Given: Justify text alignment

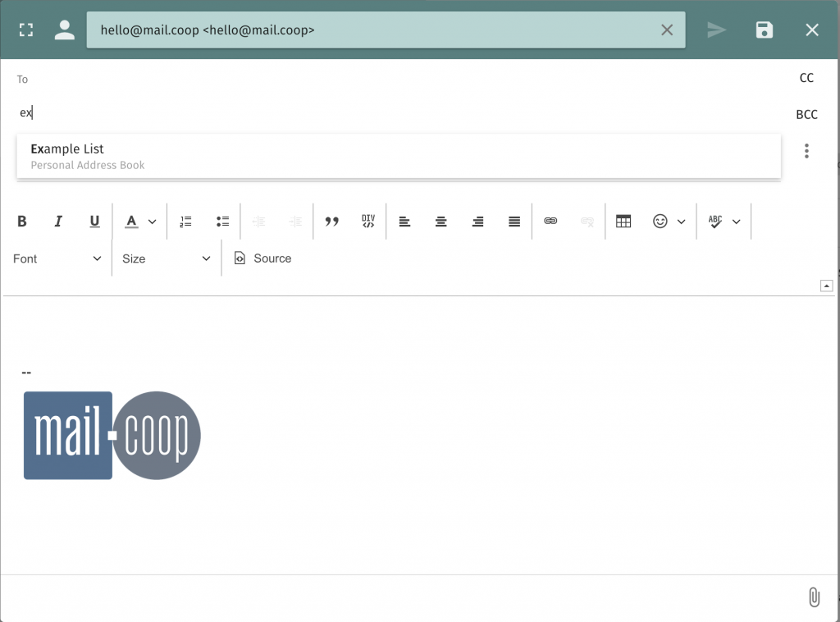Looking at the screenshot, I should coord(514,222).
